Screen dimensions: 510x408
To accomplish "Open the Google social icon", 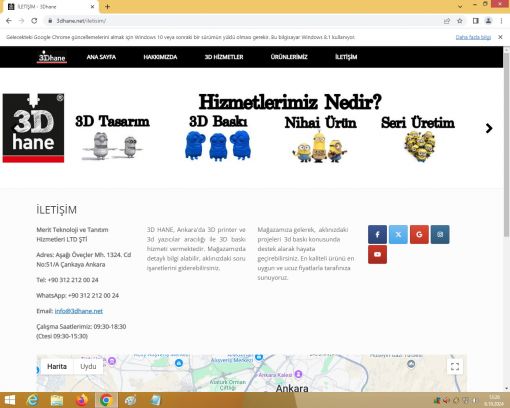I will 419,234.
